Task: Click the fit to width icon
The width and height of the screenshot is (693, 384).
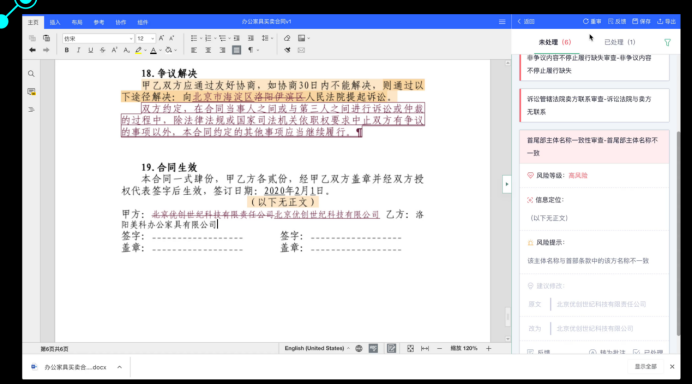Action: pos(425,348)
